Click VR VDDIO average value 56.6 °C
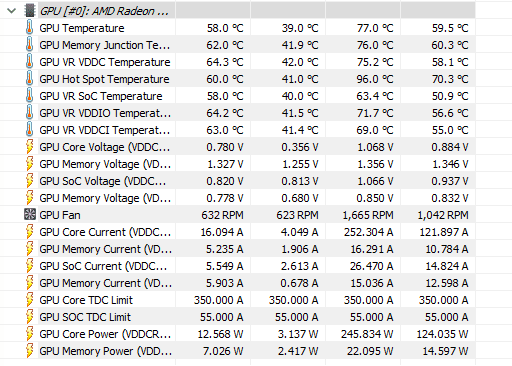This screenshot has width=512, height=366. [x=450, y=113]
